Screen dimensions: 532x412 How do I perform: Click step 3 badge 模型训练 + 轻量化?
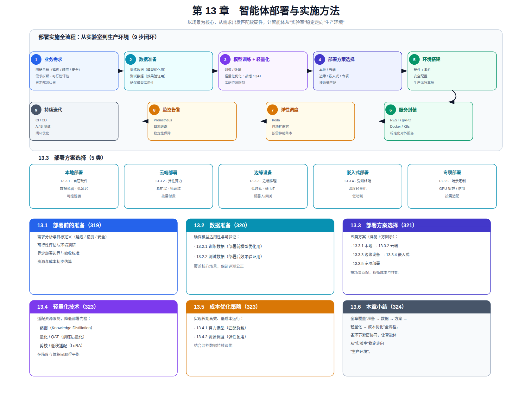[x=225, y=60]
